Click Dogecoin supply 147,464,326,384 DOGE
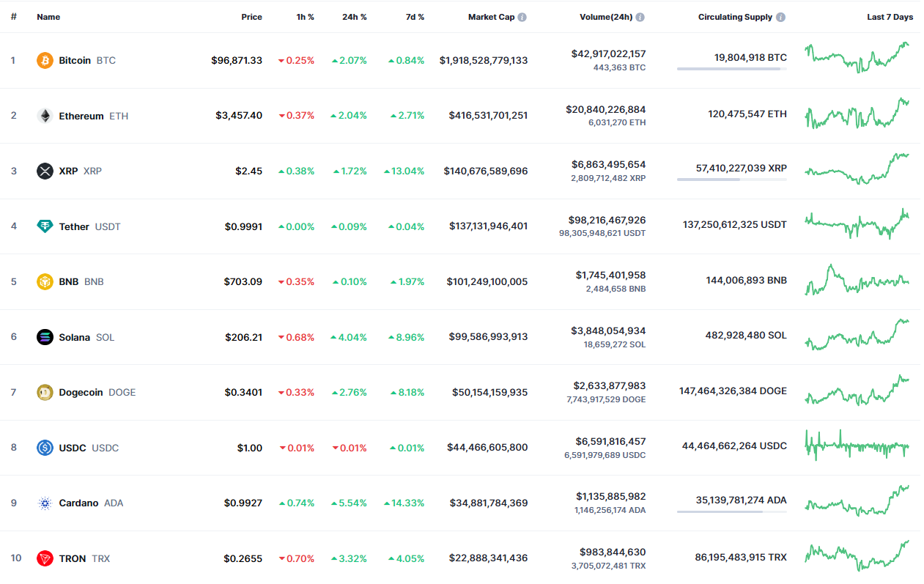The image size is (924, 584). point(733,391)
